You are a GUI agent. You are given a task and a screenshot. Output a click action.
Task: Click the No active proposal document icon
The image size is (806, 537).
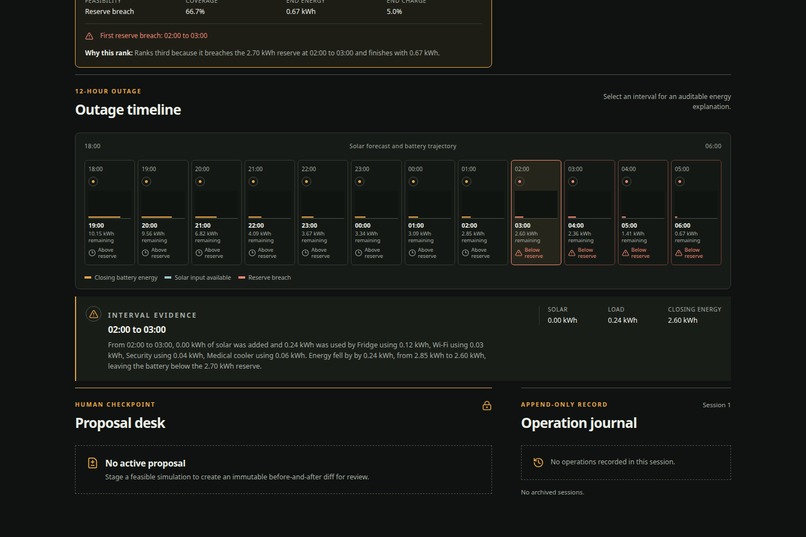pos(93,463)
